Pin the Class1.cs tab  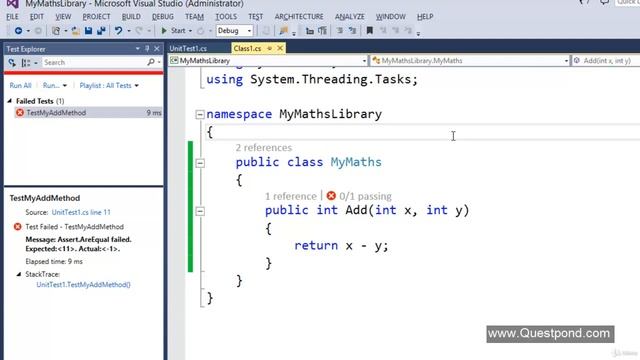pyautogui.click(x=269, y=49)
